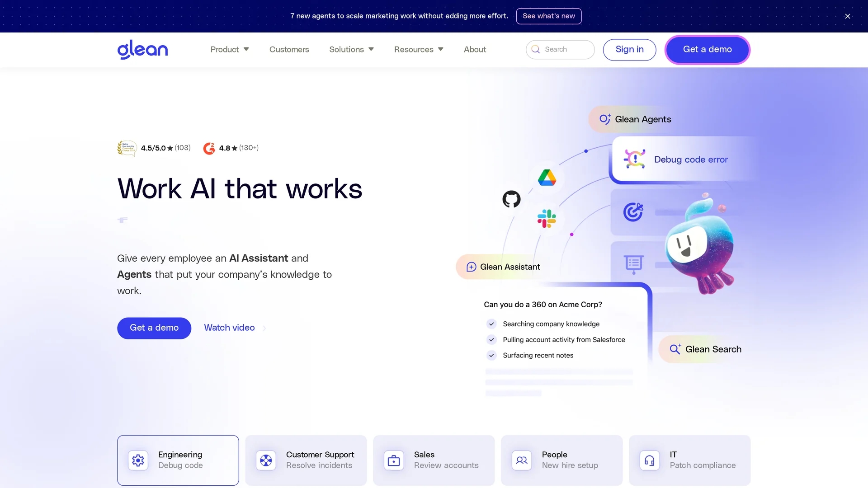The height and width of the screenshot is (488, 868).
Task: Close the announcement banner
Action: tap(848, 16)
